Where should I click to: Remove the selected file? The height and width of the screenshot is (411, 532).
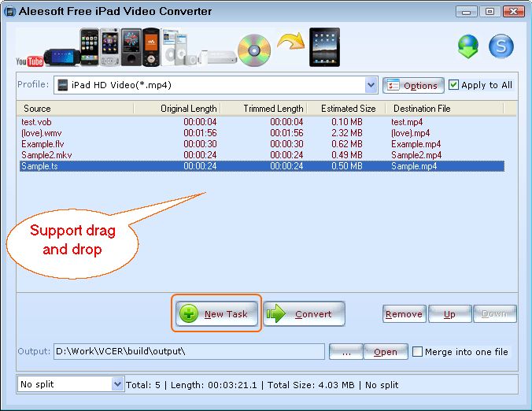404,314
